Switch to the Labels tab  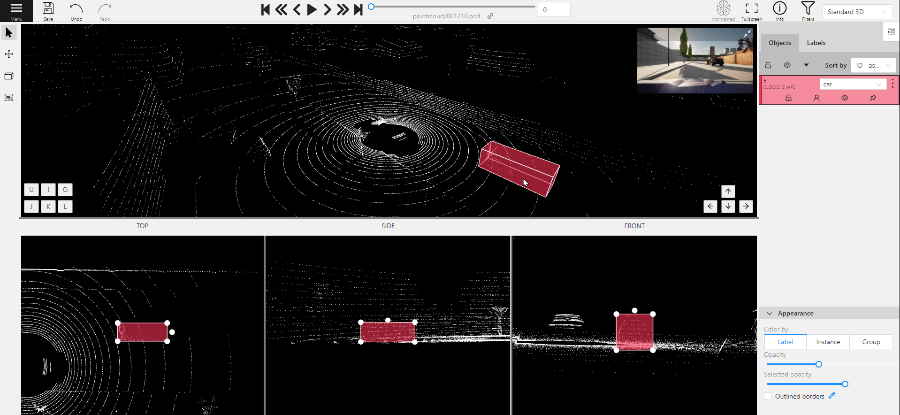(x=816, y=44)
